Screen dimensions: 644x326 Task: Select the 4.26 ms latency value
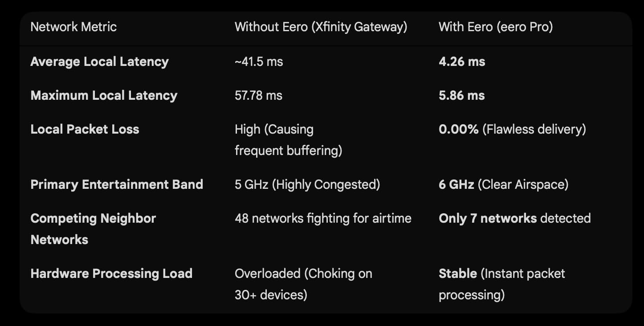[462, 61]
